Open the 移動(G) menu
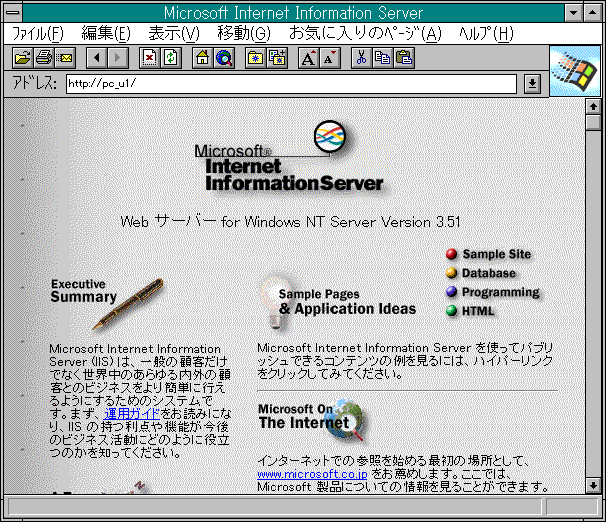The width and height of the screenshot is (606, 522). pos(244,34)
